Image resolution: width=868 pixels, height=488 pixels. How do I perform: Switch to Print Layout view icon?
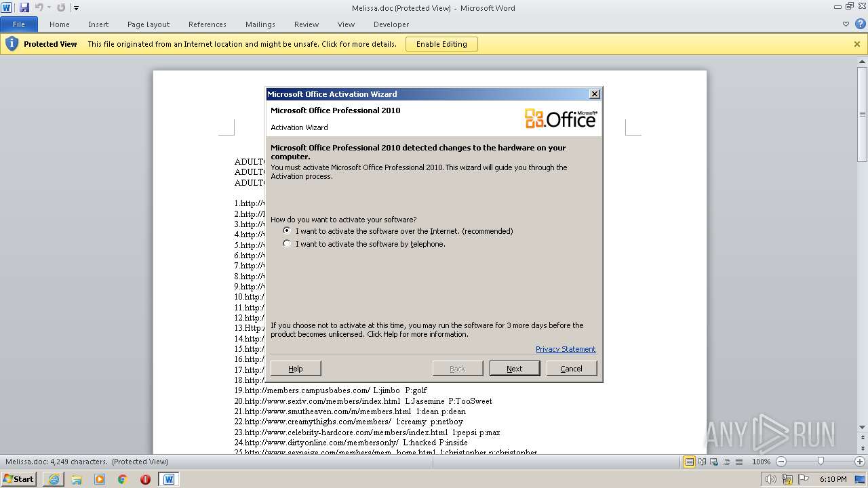(x=689, y=462)
